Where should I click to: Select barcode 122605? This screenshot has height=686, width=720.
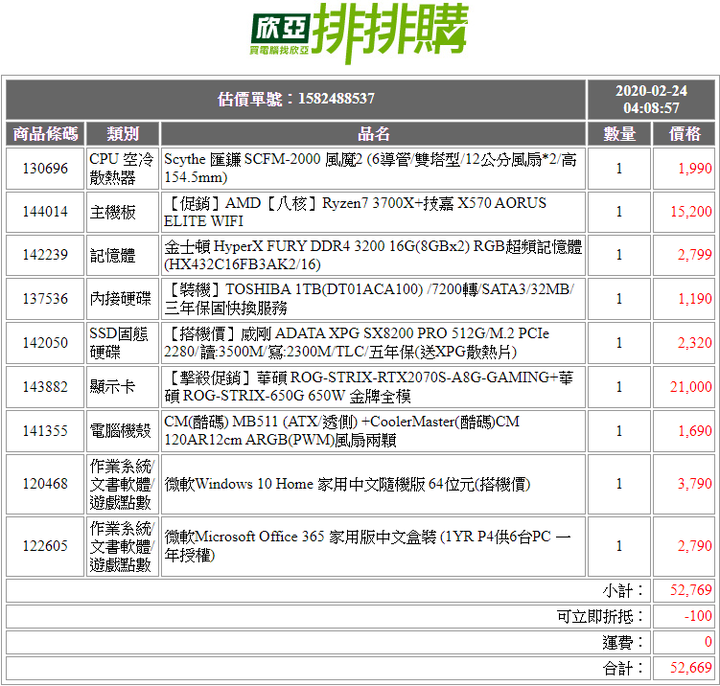tap(45, 546)
